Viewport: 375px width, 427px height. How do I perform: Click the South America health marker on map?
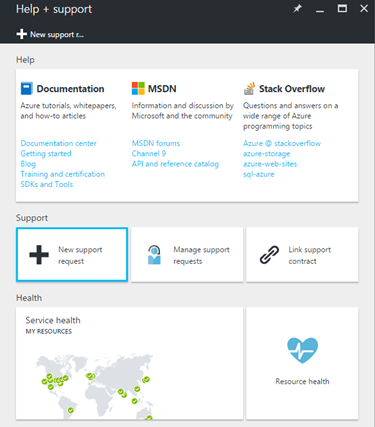(71, 410)
